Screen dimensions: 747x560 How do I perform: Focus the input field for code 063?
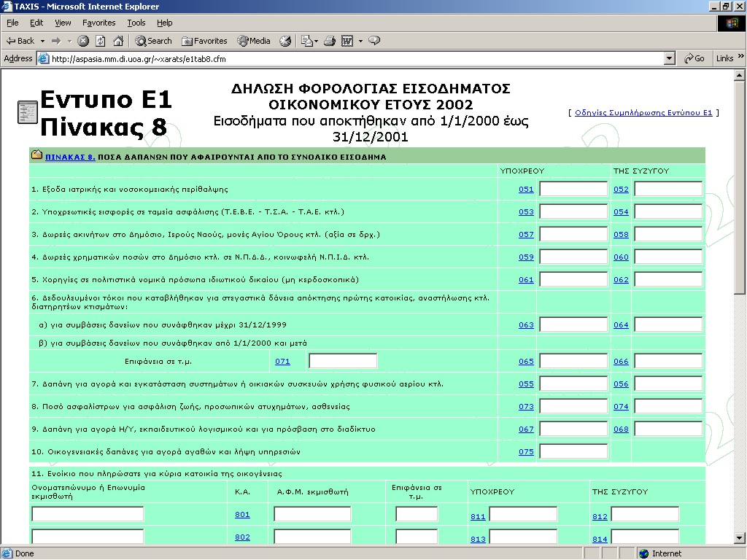[573, 324]
